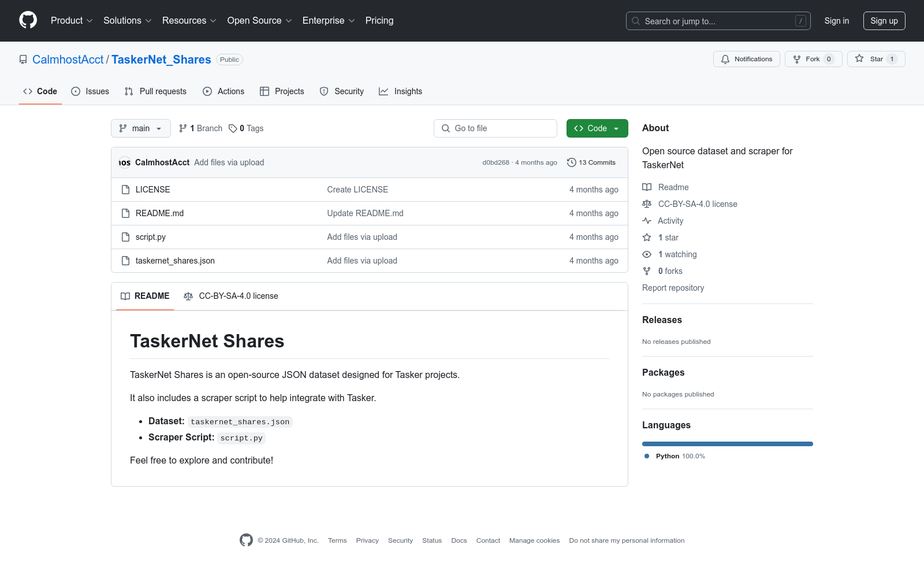Open the taskernet_shares.json file
This screenshot has height=578, width=924.
[175, 261]
